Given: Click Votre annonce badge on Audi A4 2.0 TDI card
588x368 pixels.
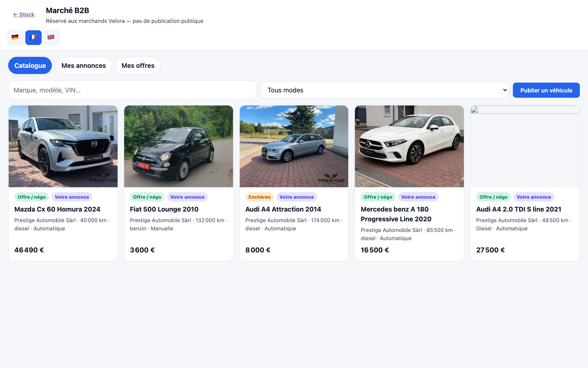Looking at the screenshot, I should (534, 197).
